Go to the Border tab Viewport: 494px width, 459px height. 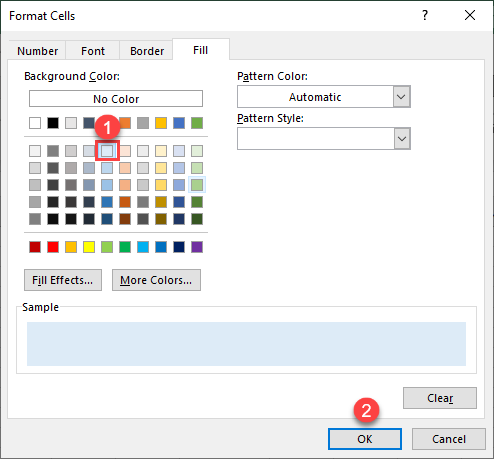[x=147, y=51]
